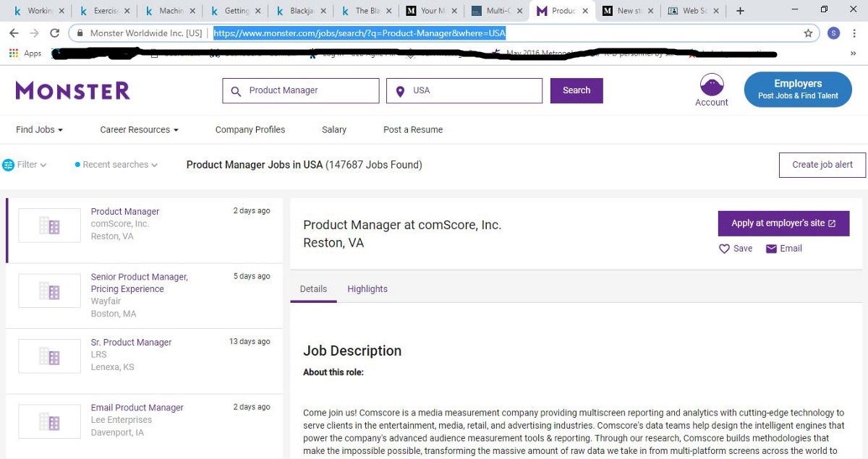
Task: Click the envelope Email icon
Action: click(771, 249)
